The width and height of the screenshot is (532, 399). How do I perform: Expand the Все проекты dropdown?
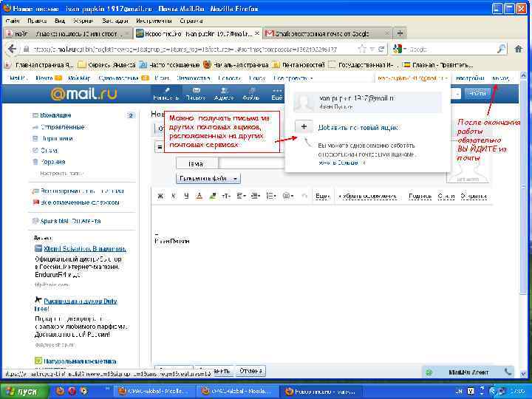[293, 78]
